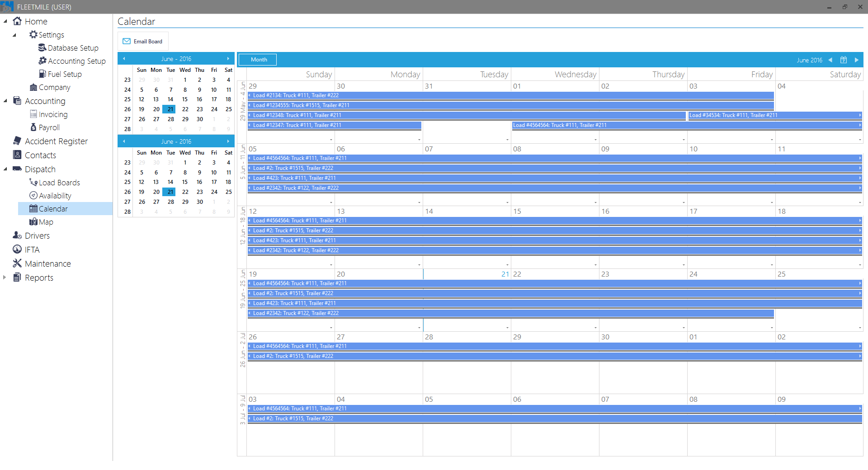Viewport: 868px width, 470px height.
Task: Click the Email Board button
Action: pos(143,41)
